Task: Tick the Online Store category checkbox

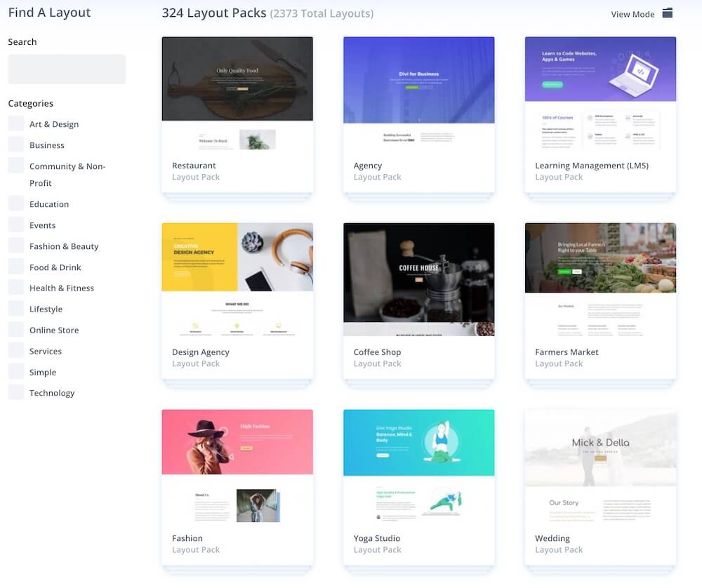Action: pyautogui.click(x=16, y=330)
